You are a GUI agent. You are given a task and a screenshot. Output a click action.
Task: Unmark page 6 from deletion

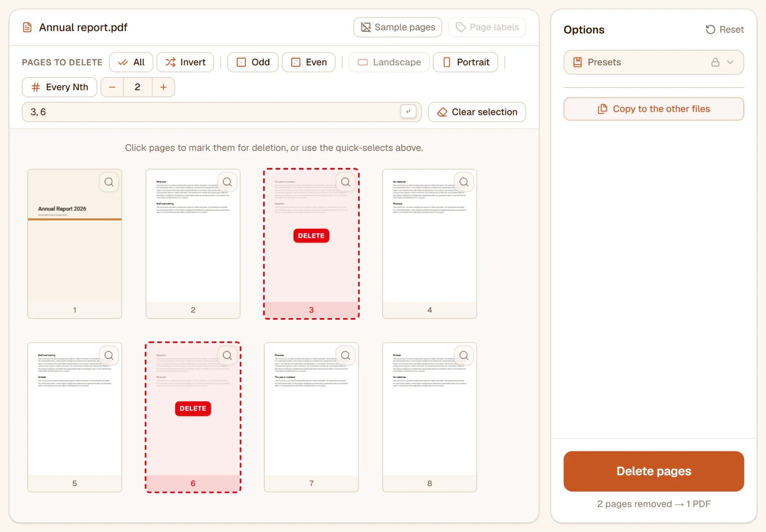(x=193, y=417)
